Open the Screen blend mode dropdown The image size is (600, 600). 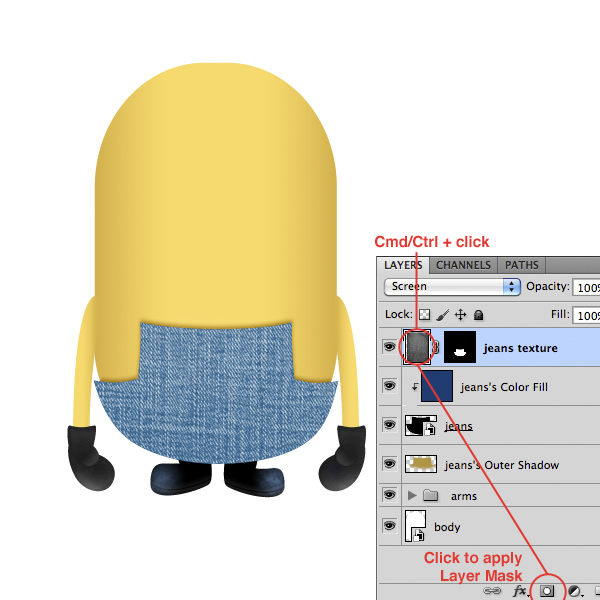click(452, 287)
